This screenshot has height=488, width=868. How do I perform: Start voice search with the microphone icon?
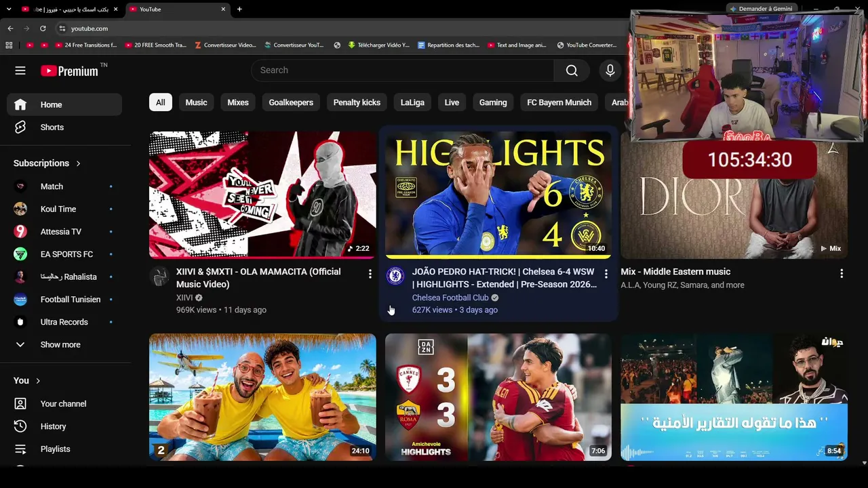tap(610, 70)
